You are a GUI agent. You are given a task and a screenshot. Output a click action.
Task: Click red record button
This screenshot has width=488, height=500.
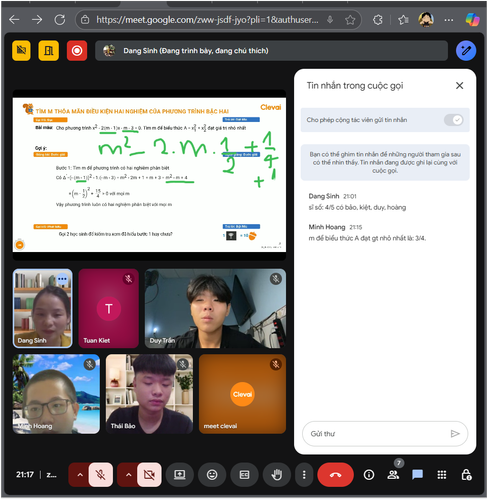pos(77,51)
